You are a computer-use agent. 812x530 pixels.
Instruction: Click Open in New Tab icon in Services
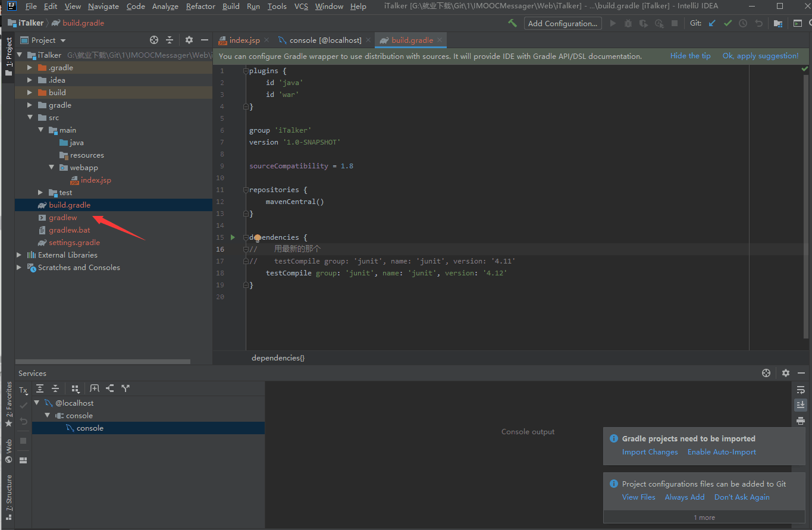tap(95, 388)
